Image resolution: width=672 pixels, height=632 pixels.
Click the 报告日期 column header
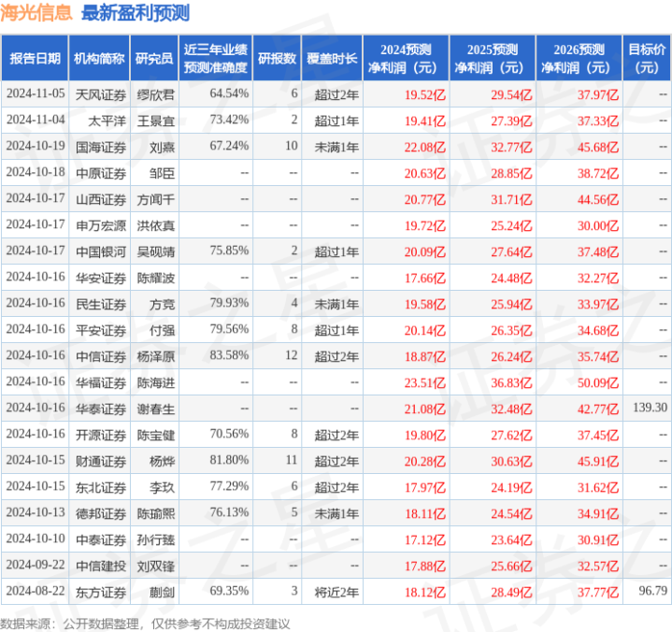pos(35,58)
